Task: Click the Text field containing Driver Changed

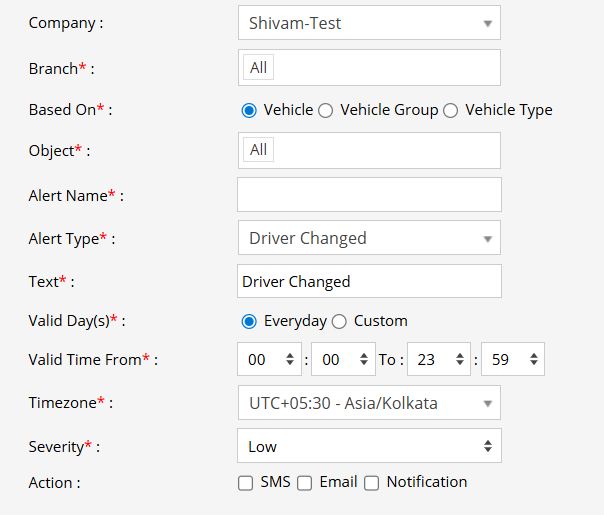Action: pos(368,282)
